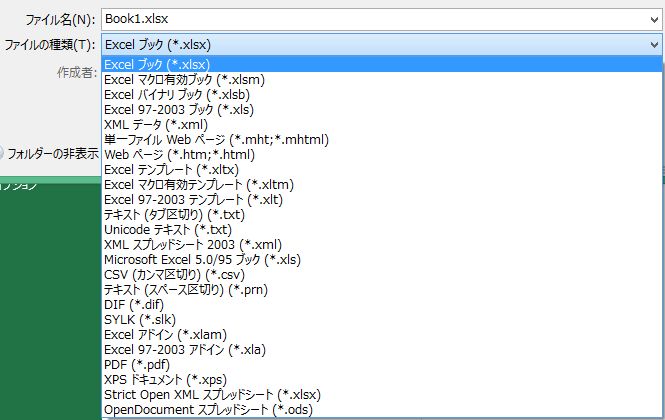Select Excel アドイン (*.xlam)
This screenshot has height=420, width=665.
382,335
